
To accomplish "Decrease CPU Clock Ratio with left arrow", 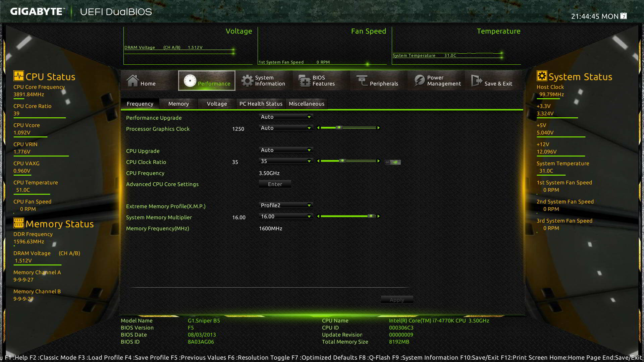I will click(x=318, y=161).
